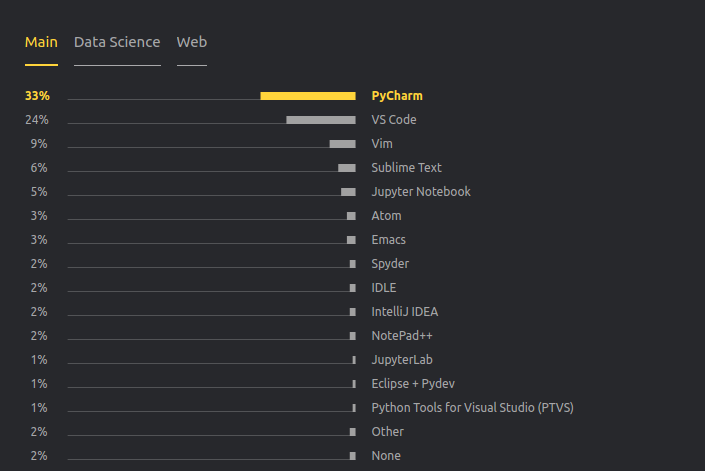Screen dimensions: 705x471
Task: Select the Web tab
Action: click(x=192, y=42)
